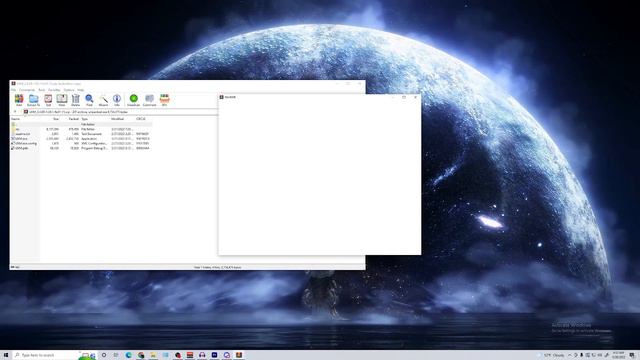Select the File folder row sized 8,177,296
640x360 pixels.
point(81,129)
